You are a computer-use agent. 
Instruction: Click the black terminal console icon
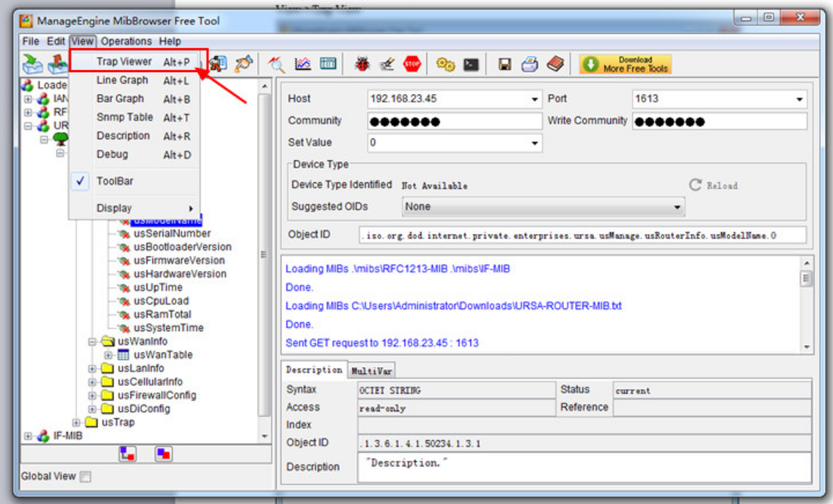point(470,64)
